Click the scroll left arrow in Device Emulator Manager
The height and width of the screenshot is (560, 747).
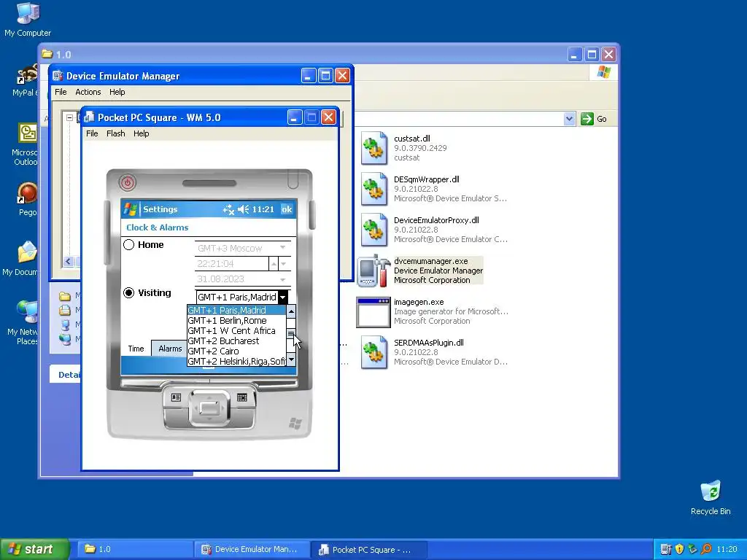point(69,261)
